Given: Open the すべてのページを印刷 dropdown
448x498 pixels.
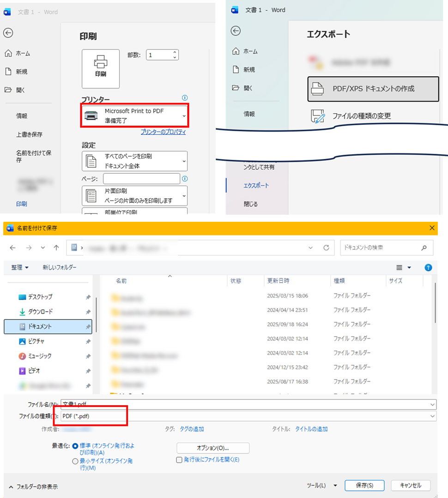Looking at the screenshot, I should (134, 161).
